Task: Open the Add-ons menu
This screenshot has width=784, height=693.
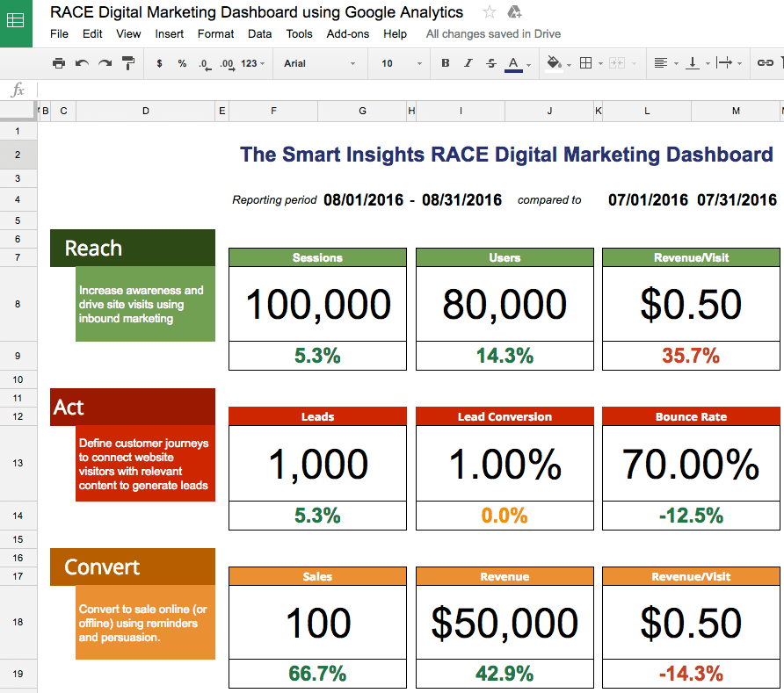Action: pyautogui.click(x=347, y=34)
